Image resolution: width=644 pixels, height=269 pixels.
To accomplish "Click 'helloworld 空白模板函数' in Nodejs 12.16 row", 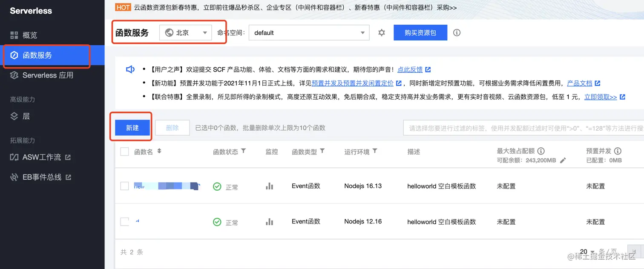I will tap(441, 222).
